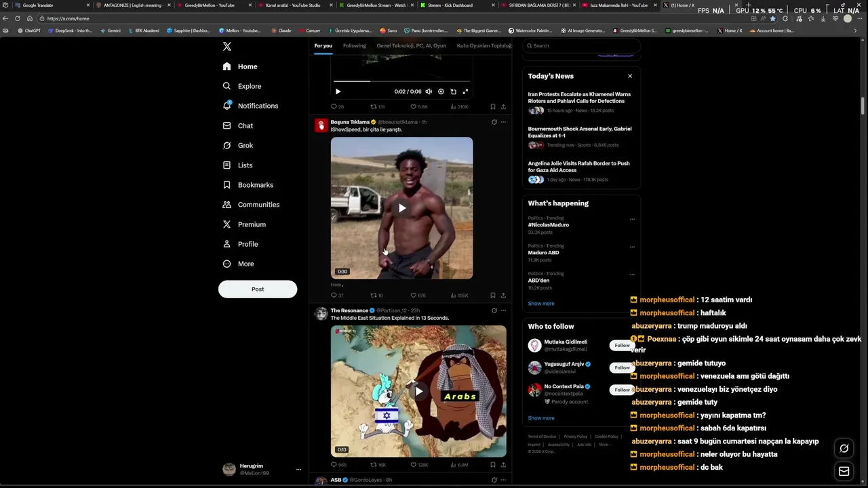Click the Premium X icon
Screen dimensions: 868x488
(x=226, y=224)
